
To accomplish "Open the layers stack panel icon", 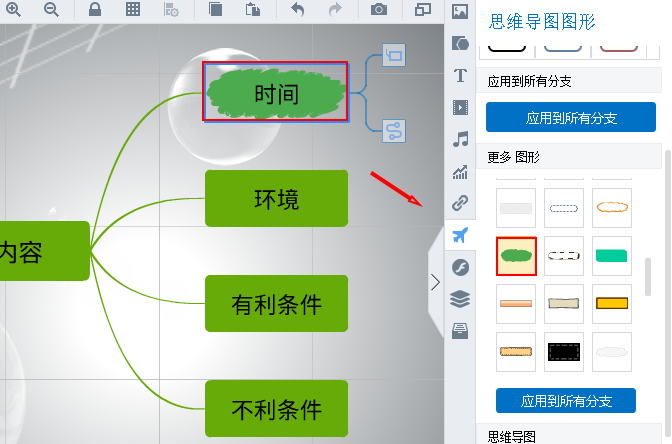I will coord(460,298).
